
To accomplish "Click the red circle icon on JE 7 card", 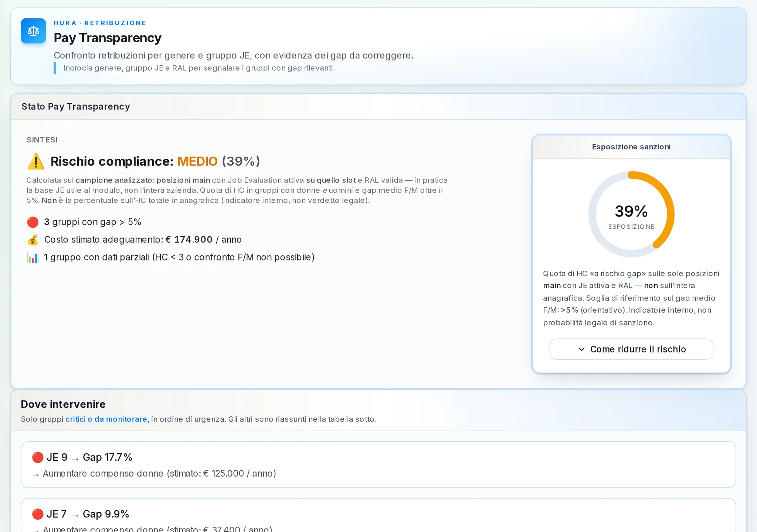I will click(x=38, y=514).
